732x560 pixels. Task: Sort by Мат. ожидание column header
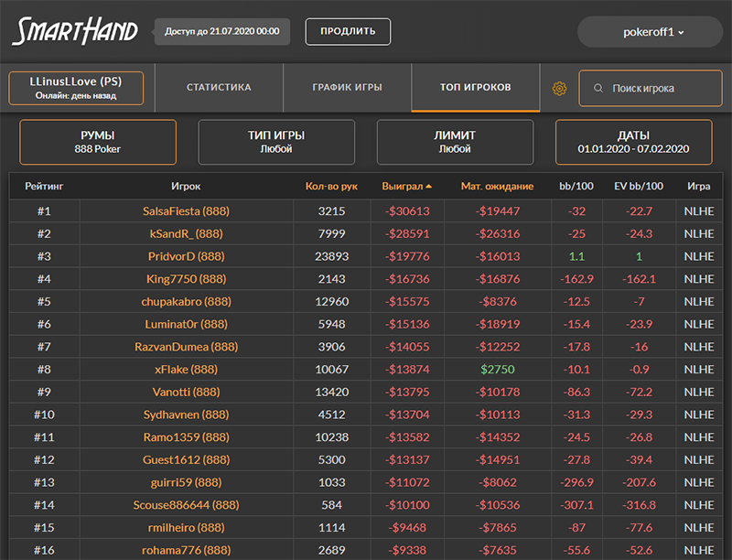coord(497,187)
